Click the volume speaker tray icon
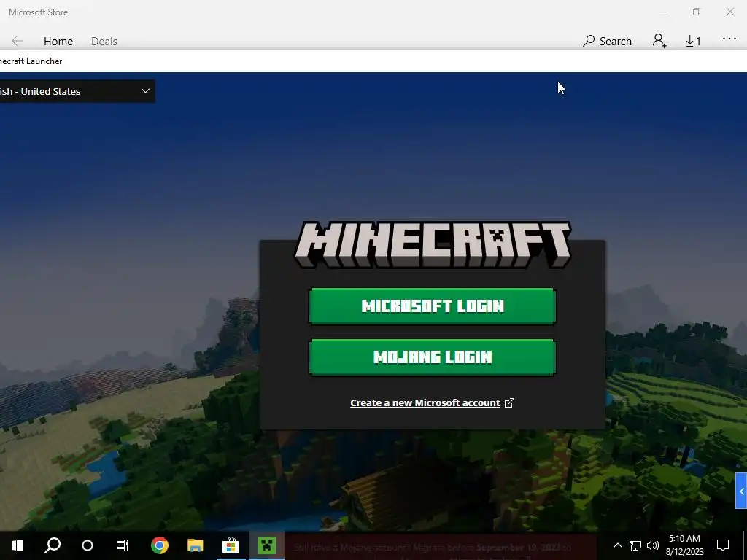 653,545
